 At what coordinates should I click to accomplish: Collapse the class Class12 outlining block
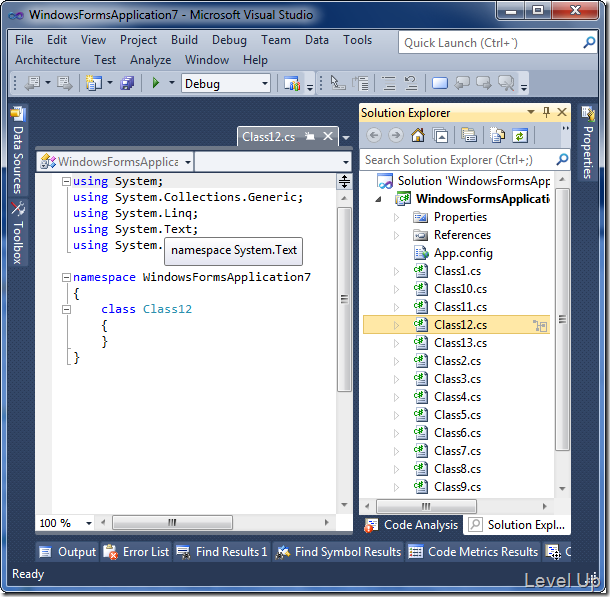tap(66, 310)
